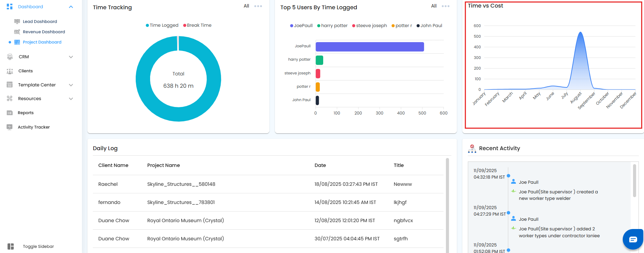Open Time Tracking three-dot options menu

point(258,6)
